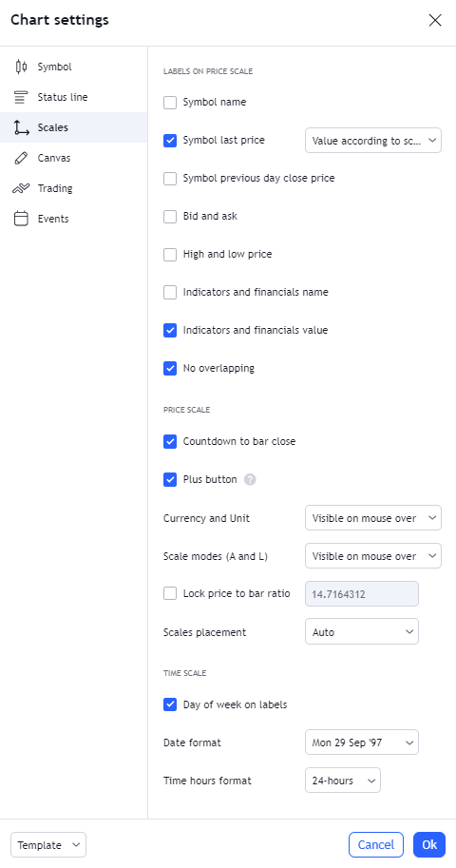Uncheck Countdown to bar close
456x868 pixels.
tap(170, 442)
